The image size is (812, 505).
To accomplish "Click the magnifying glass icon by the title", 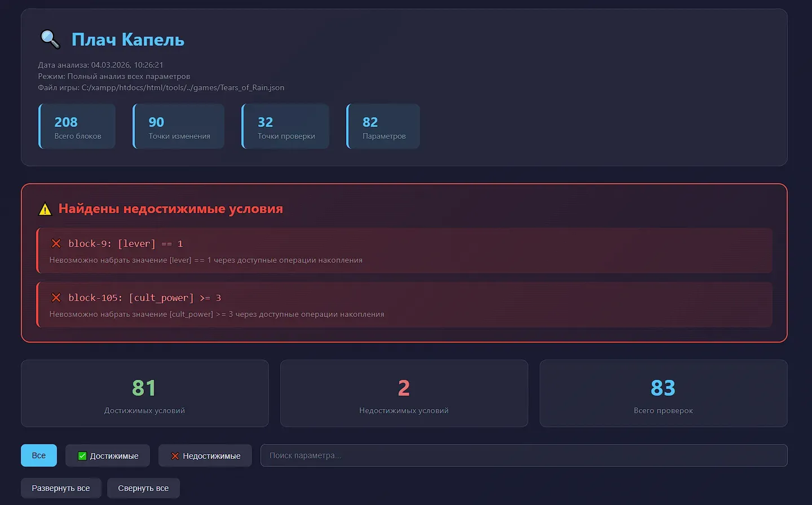I will pos(50,39).
